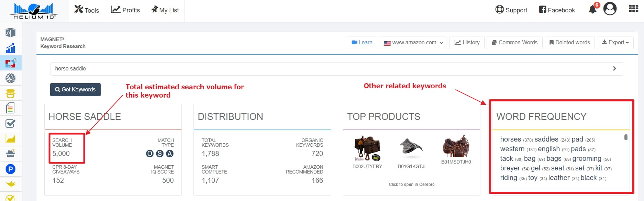644x201 pixels.
Task: Click the Word Frequency scrollbar handle
Action: [x=626, y=137]
